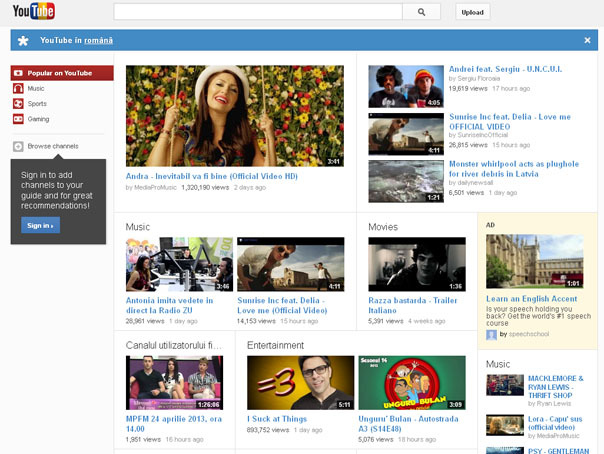Click inside the search input field
Screen dimensions: 604x454
click(x=258, y=12)
